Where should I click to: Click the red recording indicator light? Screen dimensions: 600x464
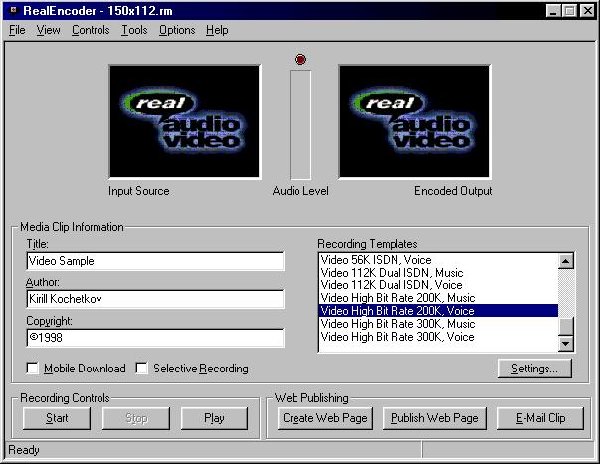tap(300, 59)
